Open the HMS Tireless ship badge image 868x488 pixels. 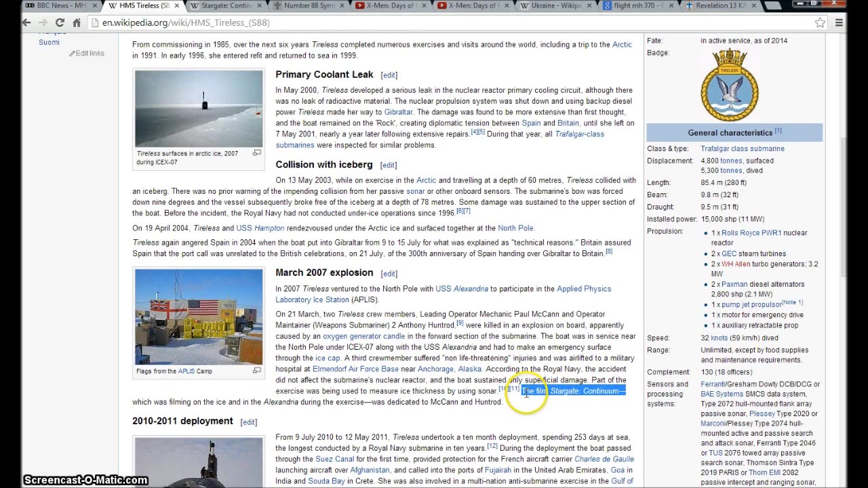point(730,85)
